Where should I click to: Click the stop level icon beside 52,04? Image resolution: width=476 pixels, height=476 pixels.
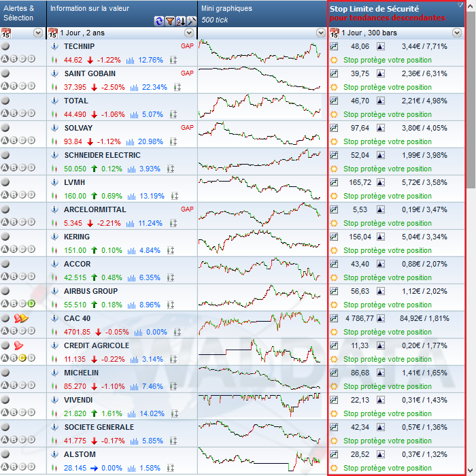pyautogui.click(x=380, y=155)
